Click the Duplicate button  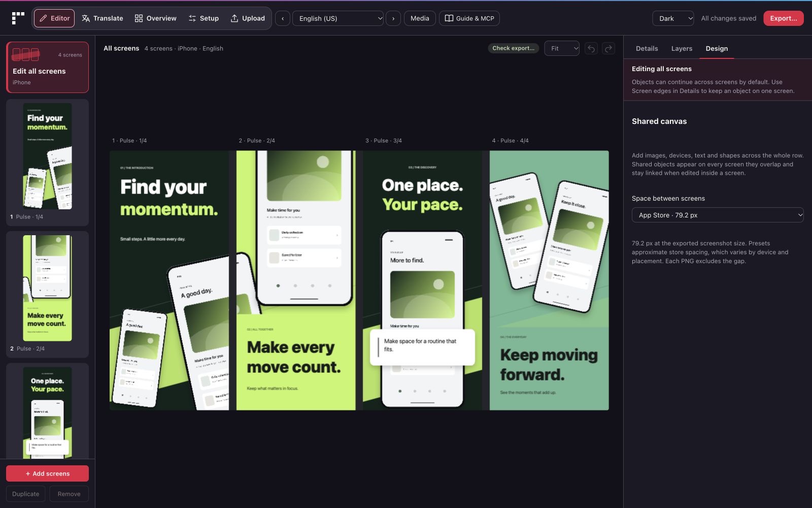[26, 494]
